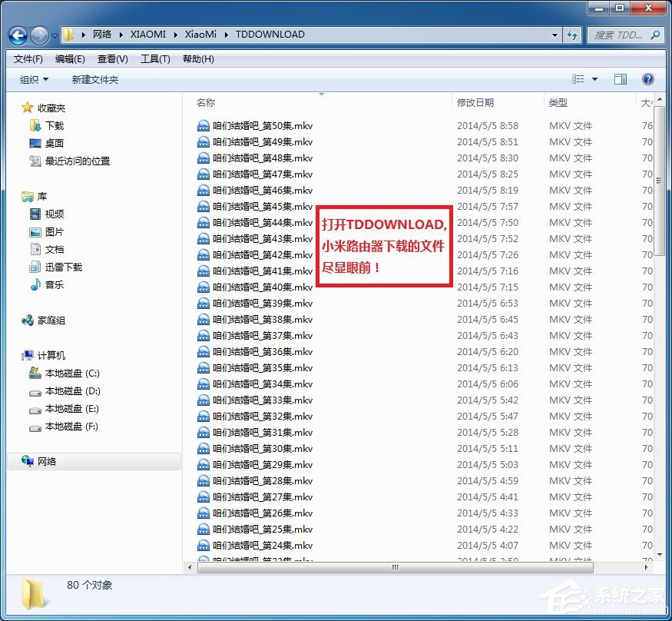This screenshot has width=672, height=621.
Task: Click the forward navigation arrow
Action: click(38, 35)
